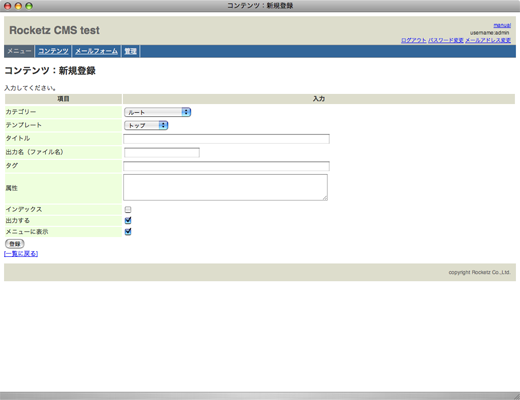The image size is (520, 400).
Task: Follow the 一覧に戻る link
Action: 21,254
